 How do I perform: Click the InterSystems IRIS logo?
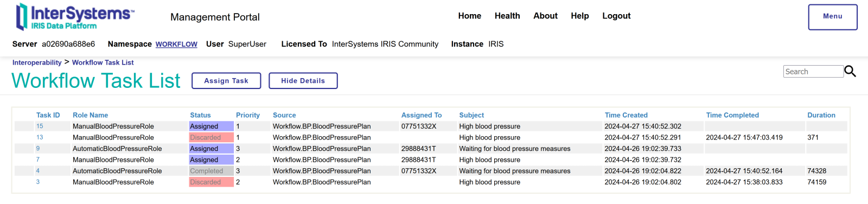click(75, 17)
